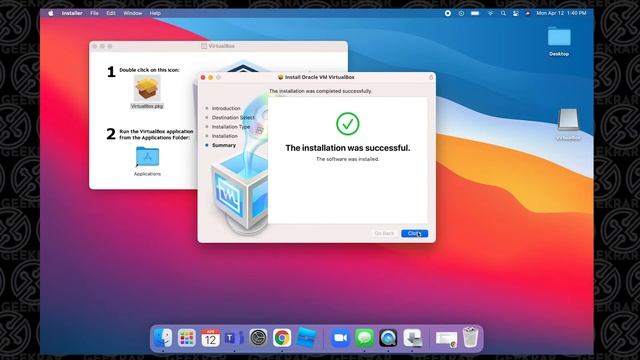
Task: Open the File menu
Action: [94, 13]
